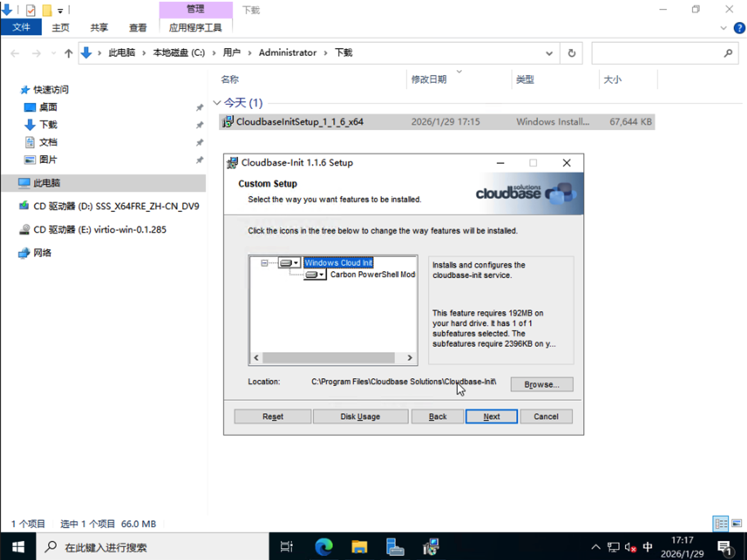Expand the ribbon with the chevron
The height and width of the screenshot is (560, 747).
point(723,28)
